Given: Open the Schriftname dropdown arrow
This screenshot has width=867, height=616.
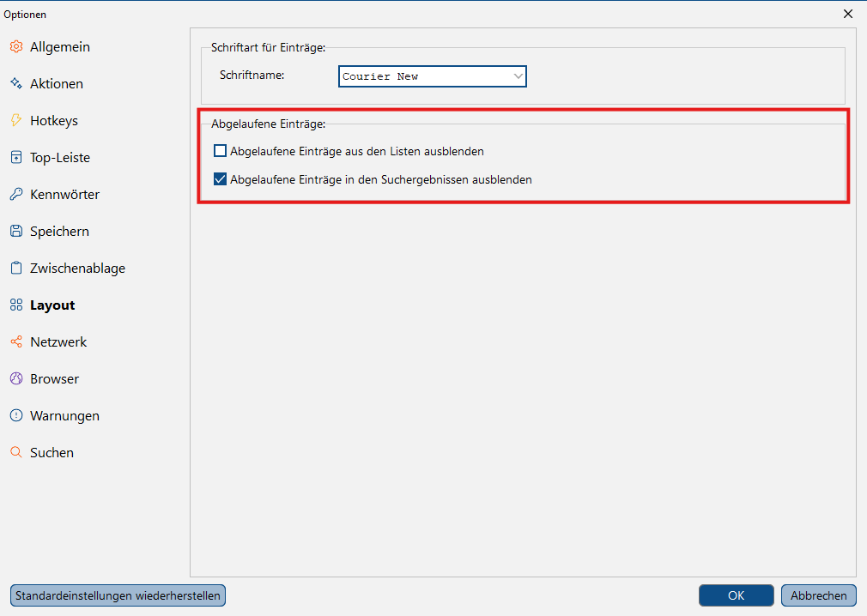Looking at the screenshot, I should point(518,76).
